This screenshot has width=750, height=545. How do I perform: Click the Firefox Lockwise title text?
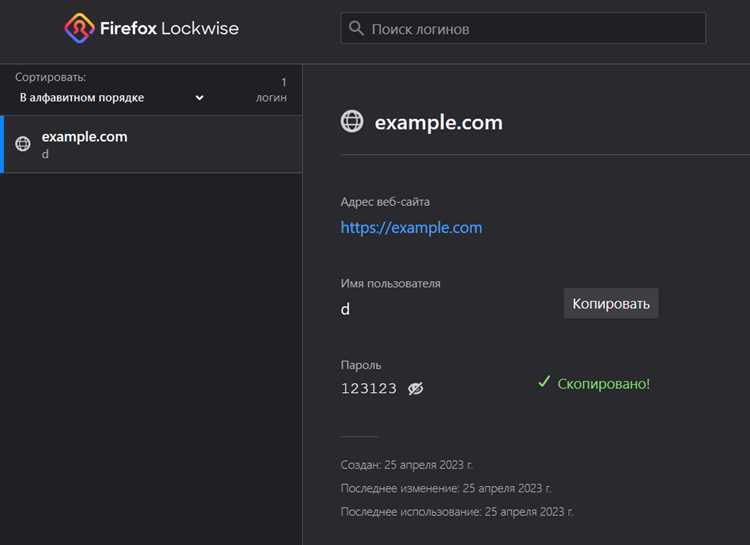pos(169,28)
